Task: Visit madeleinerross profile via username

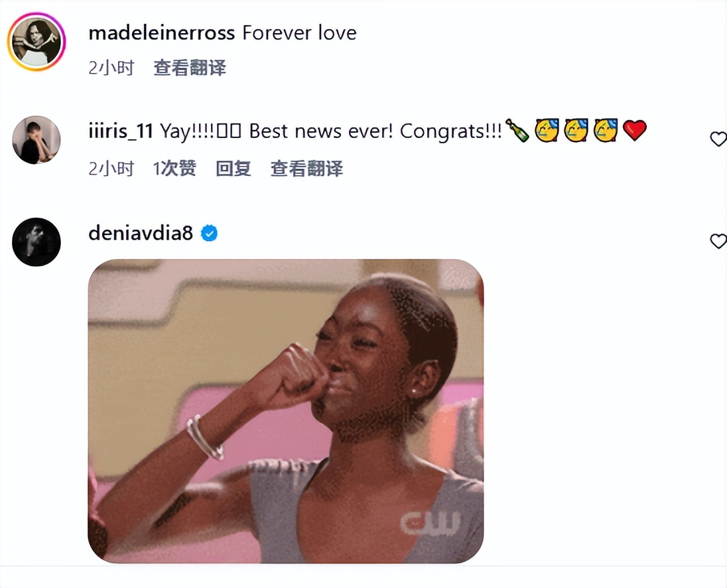Action: point(162,33)
